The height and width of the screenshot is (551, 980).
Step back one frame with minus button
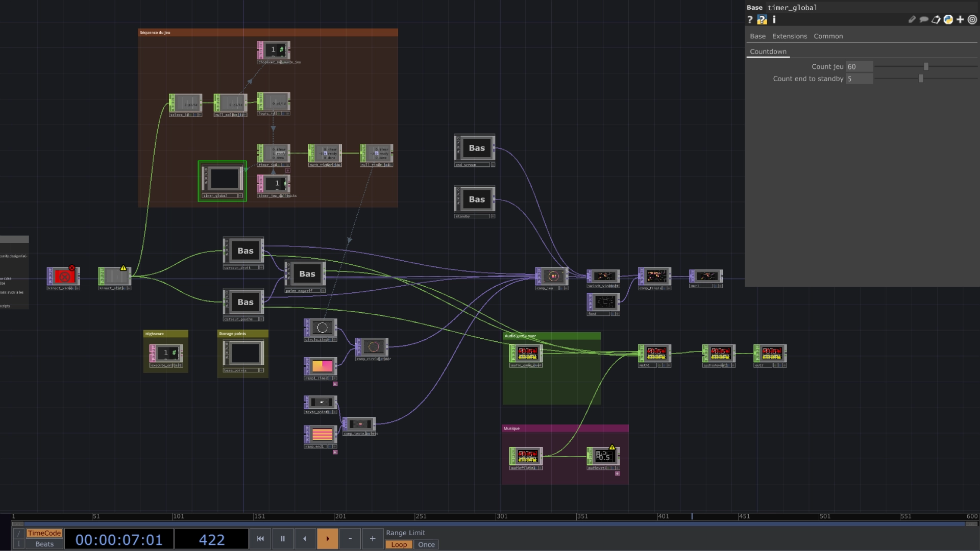point(350,539)
